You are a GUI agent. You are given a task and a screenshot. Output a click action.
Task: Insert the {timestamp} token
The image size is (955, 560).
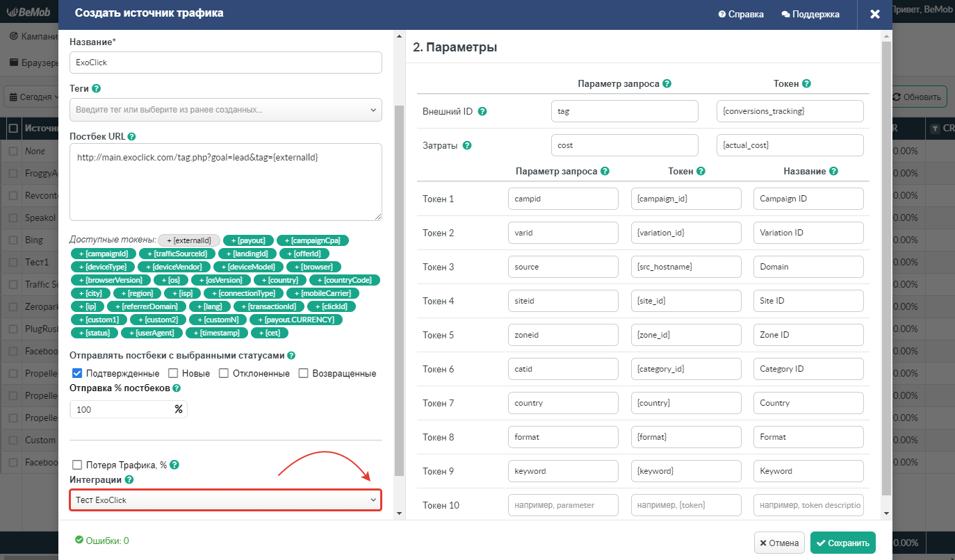click(x=216, y=333)
